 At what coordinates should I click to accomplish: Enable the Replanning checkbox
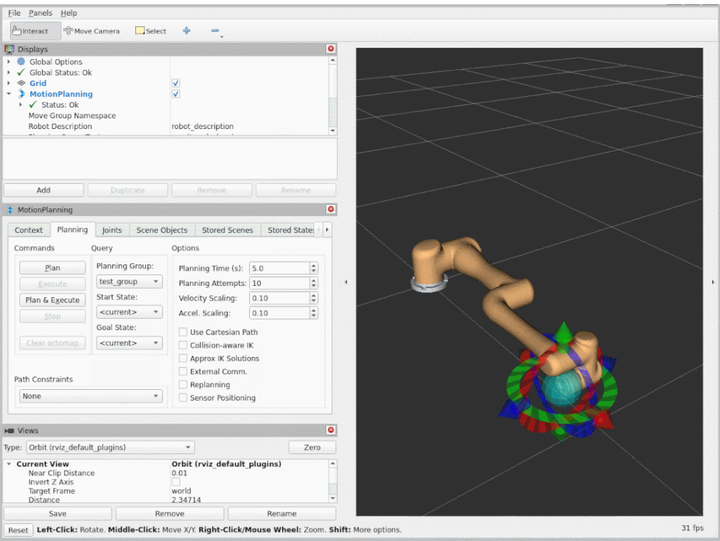[x=183, y=384]
